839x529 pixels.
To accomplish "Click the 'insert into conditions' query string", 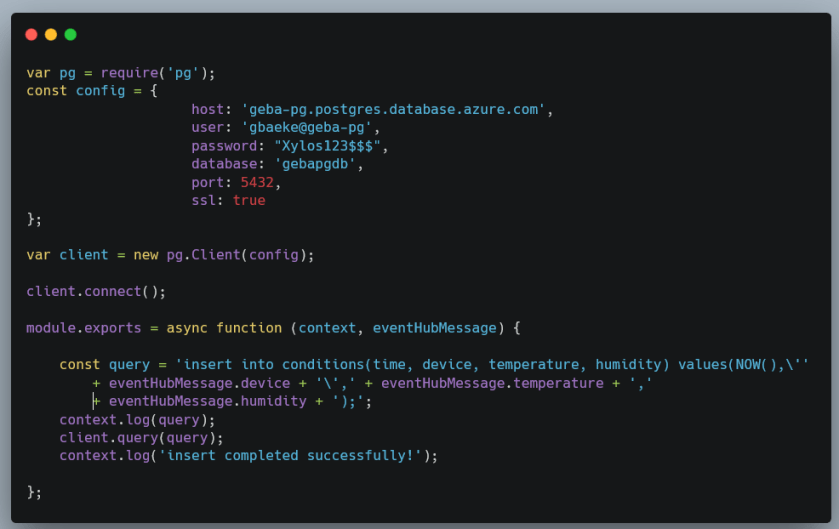I will [496, 365].
